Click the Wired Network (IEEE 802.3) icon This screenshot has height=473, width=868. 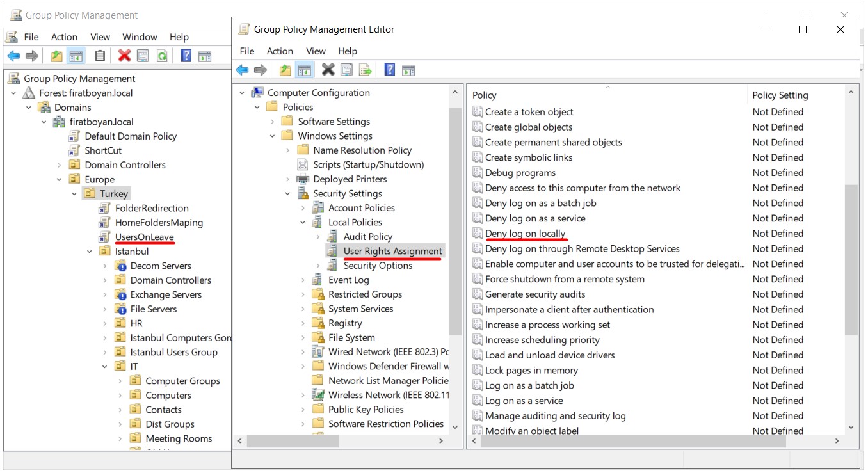[317, 351]
